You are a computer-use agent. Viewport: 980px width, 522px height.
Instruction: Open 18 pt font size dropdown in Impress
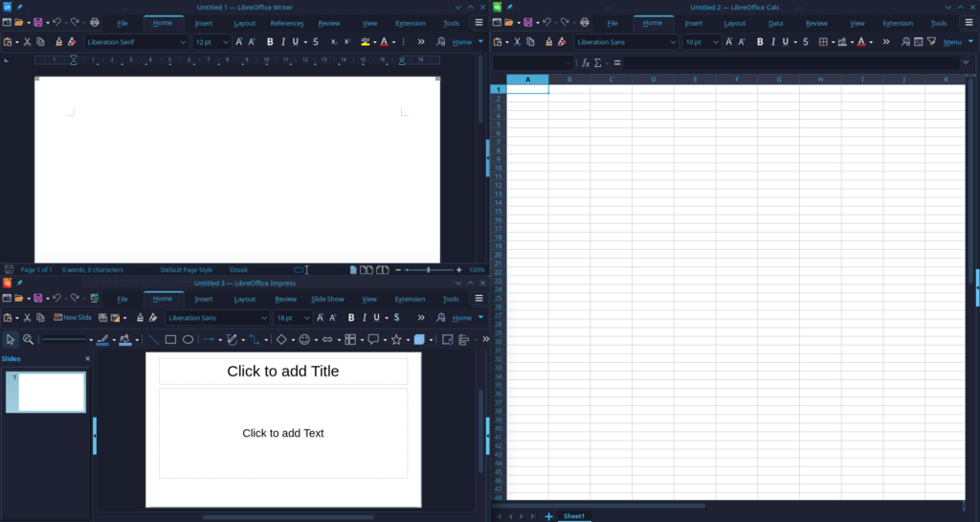pyautogui.click(x=306, y=318)
